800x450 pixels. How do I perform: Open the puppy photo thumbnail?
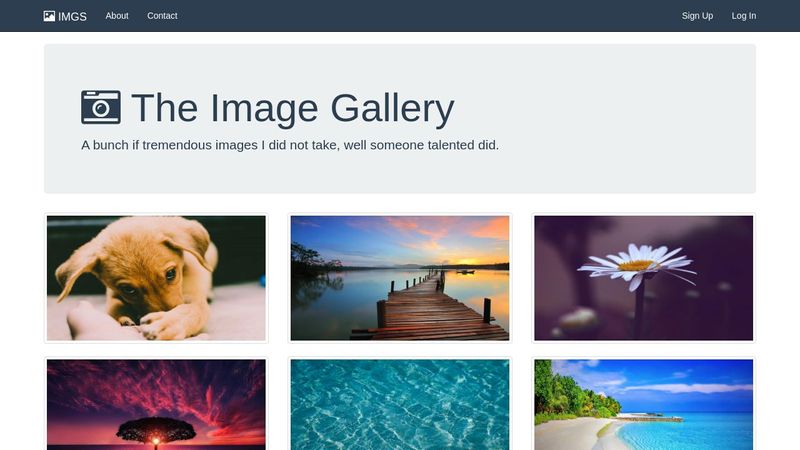coord(156,278)
